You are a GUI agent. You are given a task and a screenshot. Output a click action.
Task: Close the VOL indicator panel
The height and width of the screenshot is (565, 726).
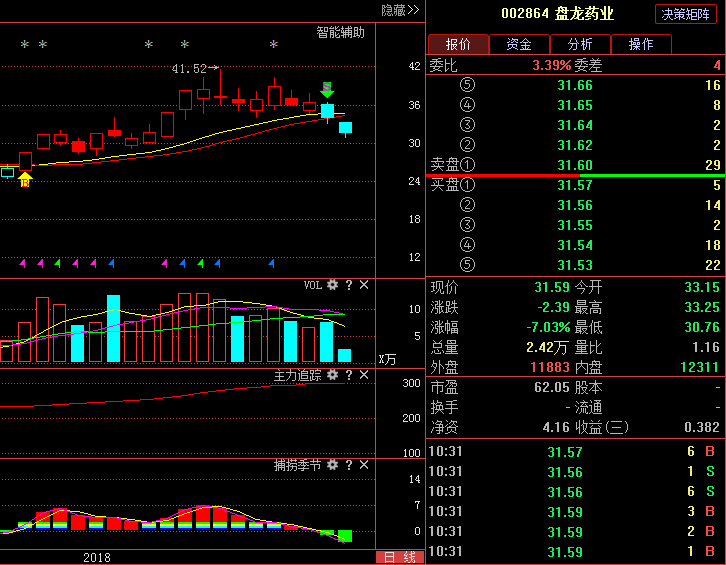364,285
